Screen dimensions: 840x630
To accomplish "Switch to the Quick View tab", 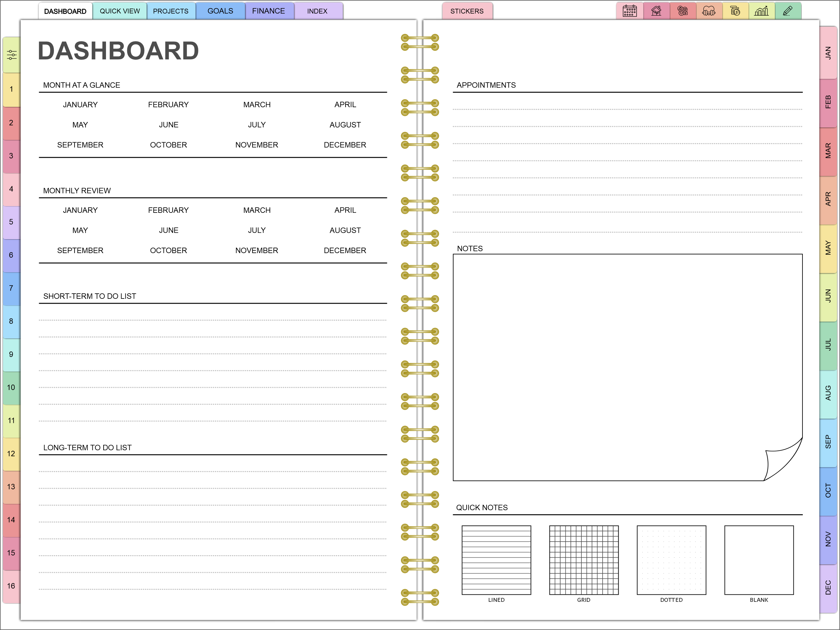I will click(x=120, y=11).
